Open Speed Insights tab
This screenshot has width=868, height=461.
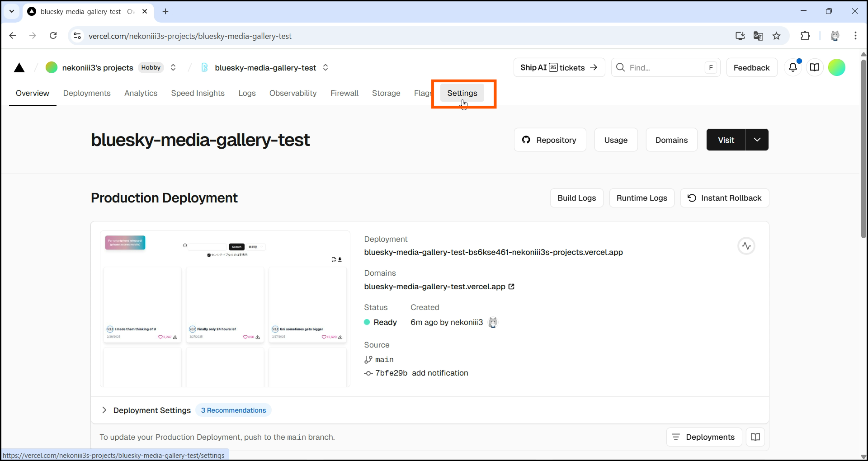pos(198,93)
